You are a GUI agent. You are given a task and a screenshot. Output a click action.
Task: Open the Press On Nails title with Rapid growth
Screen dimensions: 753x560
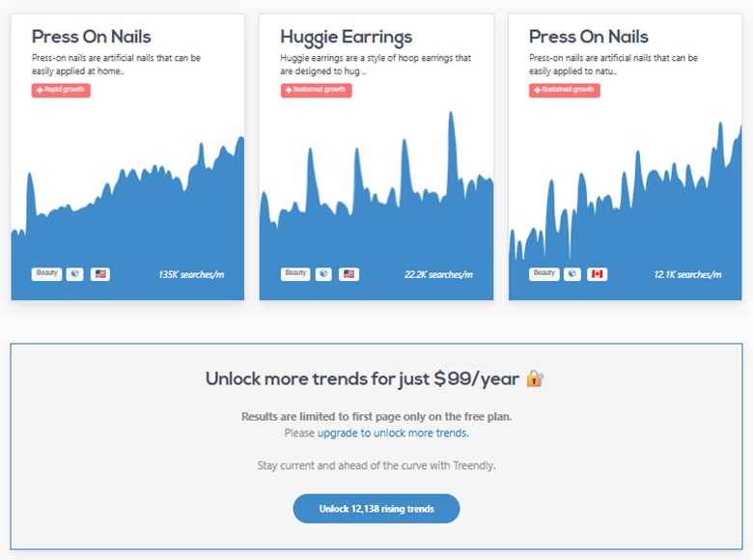click(x=92, y=38)
